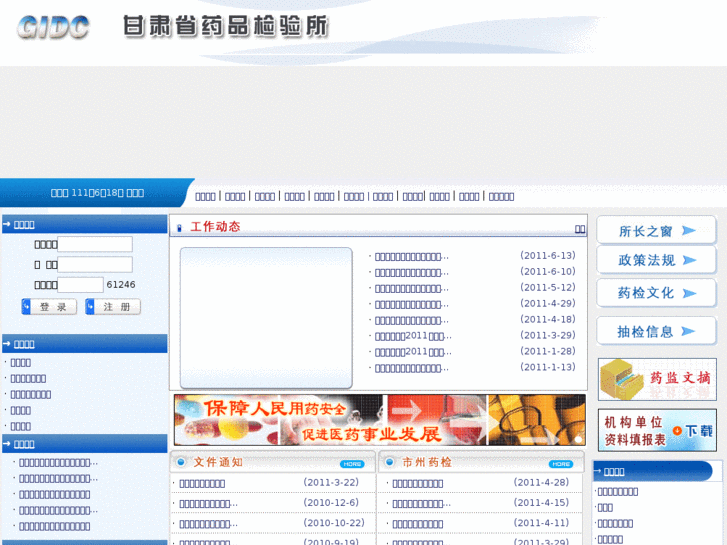The height and width of the screenshot is (545, 727).
Task: Open 药检文化 button
Action: [657, 293]
